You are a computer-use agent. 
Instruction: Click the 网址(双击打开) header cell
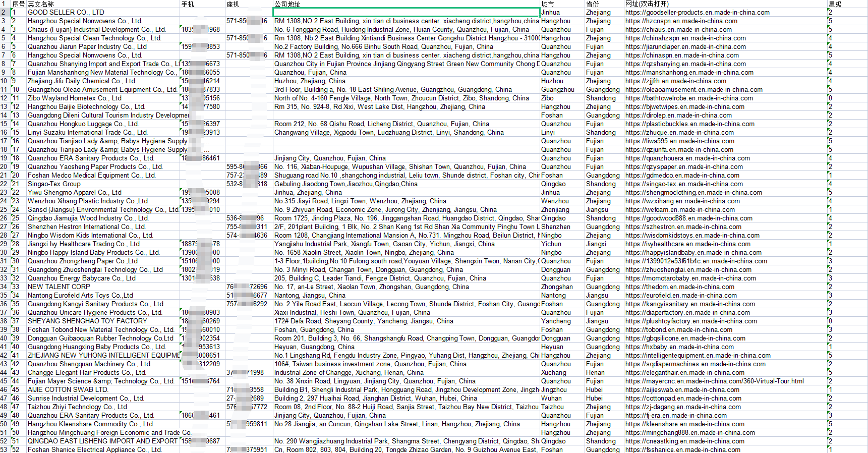click(x=725, y=4)
